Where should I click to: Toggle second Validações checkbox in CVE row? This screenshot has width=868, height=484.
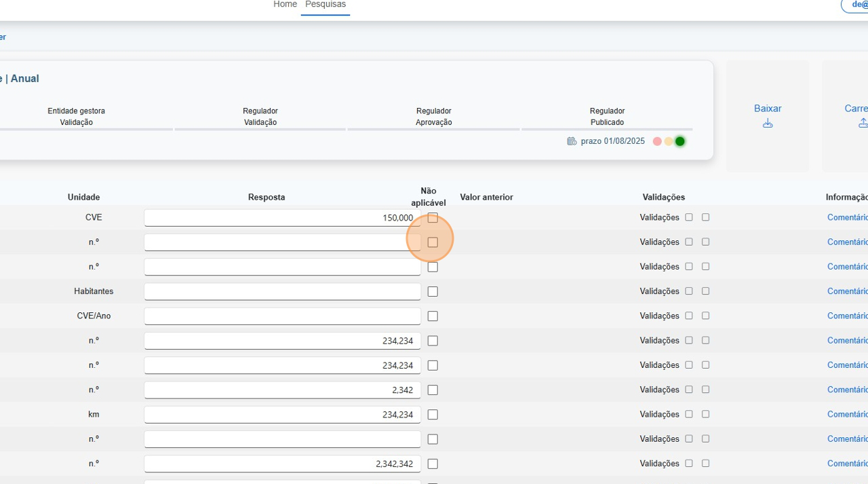click(x=705, y=217)
